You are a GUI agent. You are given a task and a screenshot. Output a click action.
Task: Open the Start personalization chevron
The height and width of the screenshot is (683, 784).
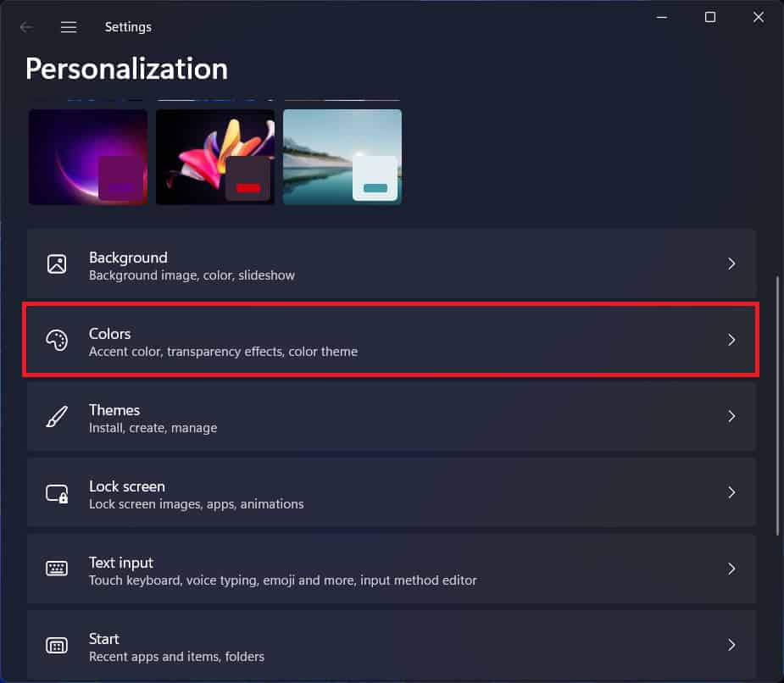(731, 645)
